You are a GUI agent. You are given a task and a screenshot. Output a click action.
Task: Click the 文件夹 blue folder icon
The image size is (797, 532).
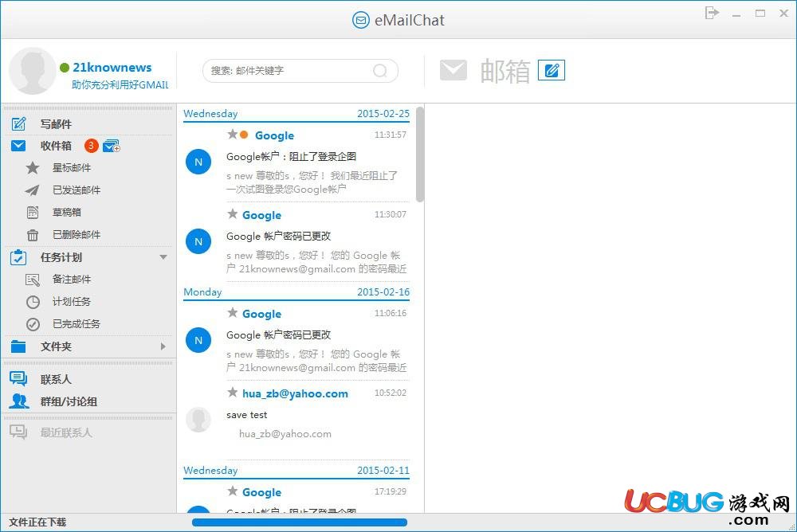(x=18, y=346)
